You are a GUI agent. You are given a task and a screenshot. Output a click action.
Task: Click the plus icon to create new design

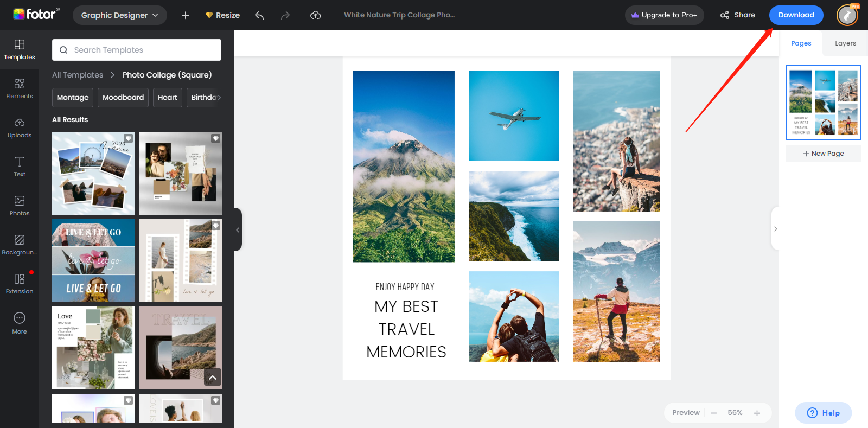click(x=186, y=15)
